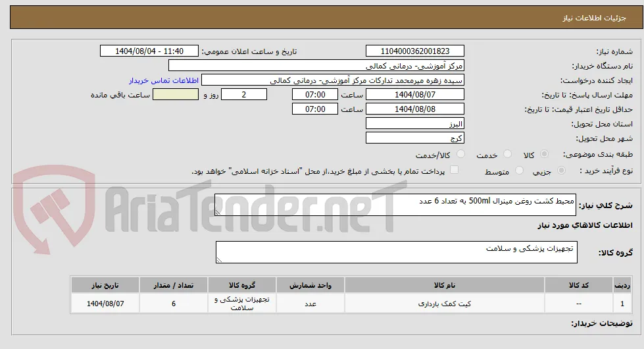Click table cell with unit عدد
Screen dimensions: 644x349
click(310, 304)
